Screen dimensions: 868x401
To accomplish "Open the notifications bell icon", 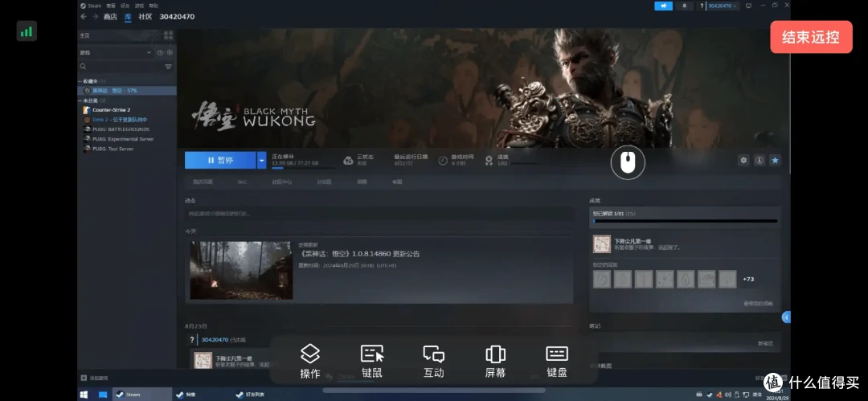I will (684, 6).
